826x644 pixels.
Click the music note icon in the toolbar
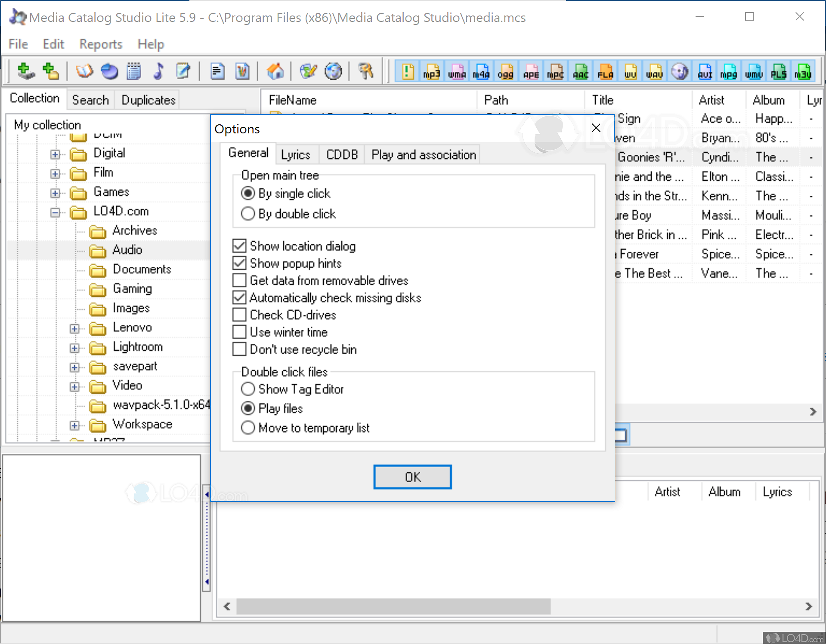click(158, 71)
